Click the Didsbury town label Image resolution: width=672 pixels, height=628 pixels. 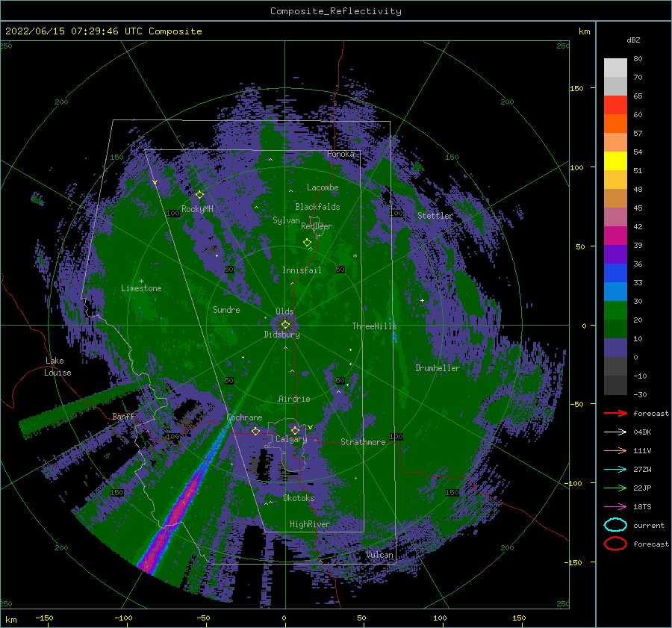(282, 335)
